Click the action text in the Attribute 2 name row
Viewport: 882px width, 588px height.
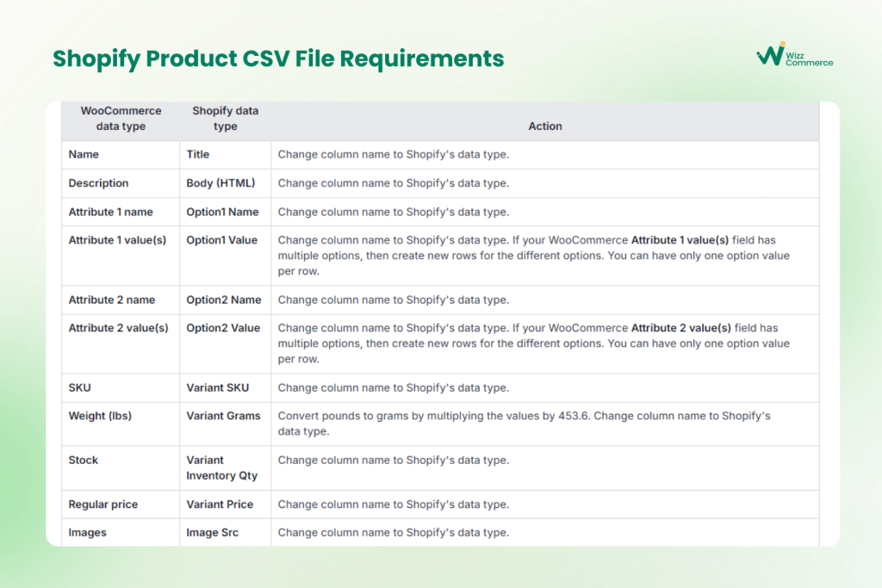point(393,300)
